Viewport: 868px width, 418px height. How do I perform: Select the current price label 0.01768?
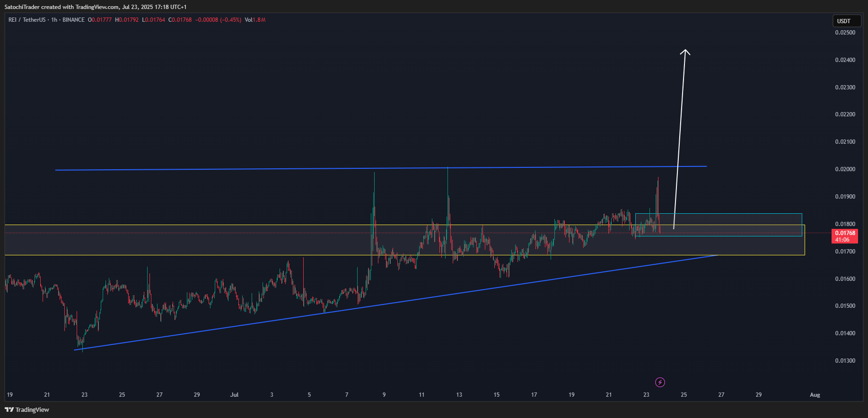[x=845, y=233]
